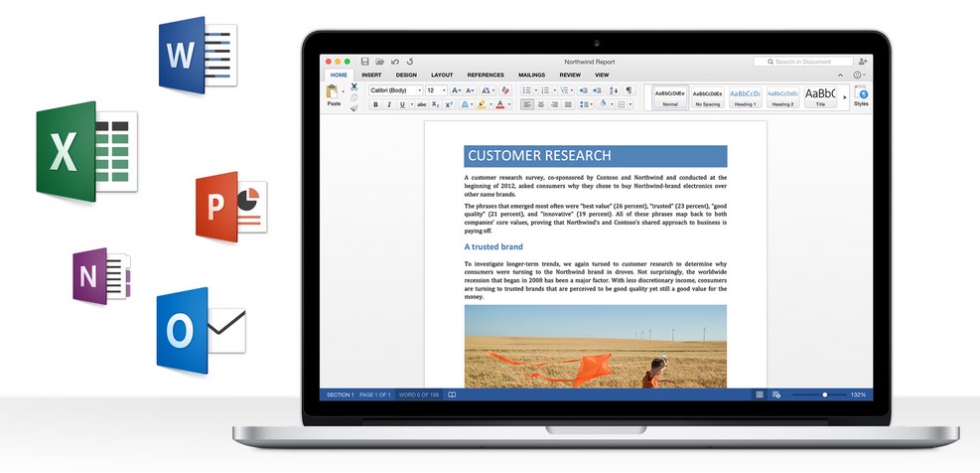
Task: Redo the last action
Action: tap(410, 62)
